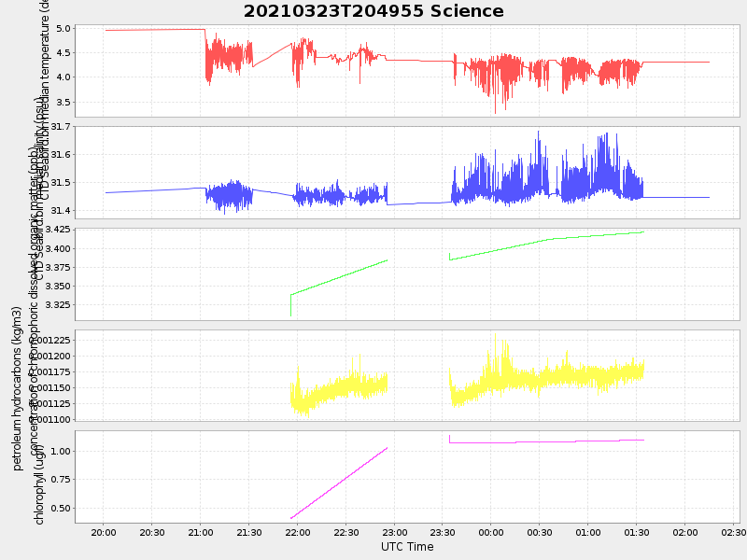Click the 31.5 value on the salinity axis

[x=61, y=183]
